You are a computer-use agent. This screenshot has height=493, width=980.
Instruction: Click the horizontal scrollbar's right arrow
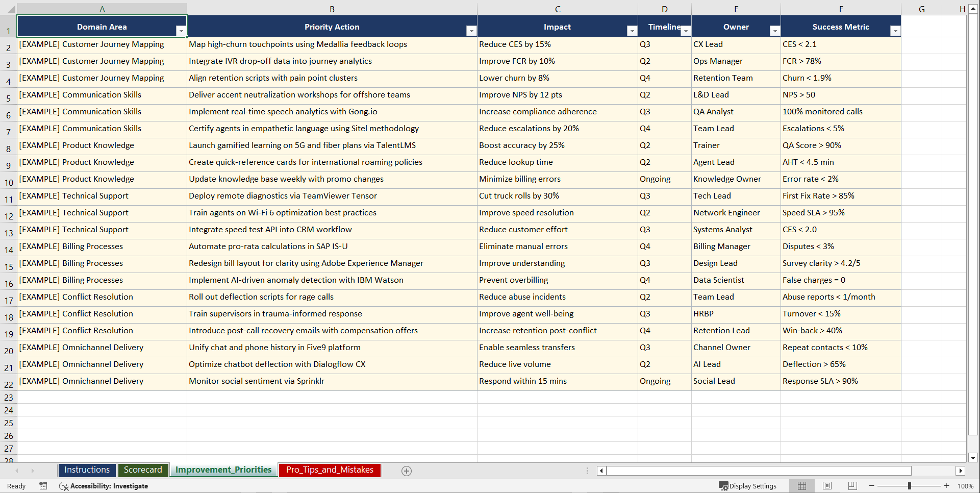[961, 471]
